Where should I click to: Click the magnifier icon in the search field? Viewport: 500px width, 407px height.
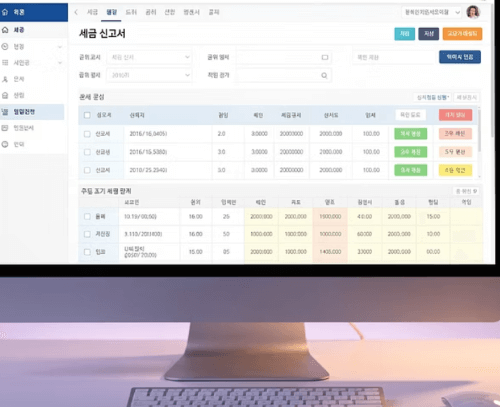tap(324, 76)
